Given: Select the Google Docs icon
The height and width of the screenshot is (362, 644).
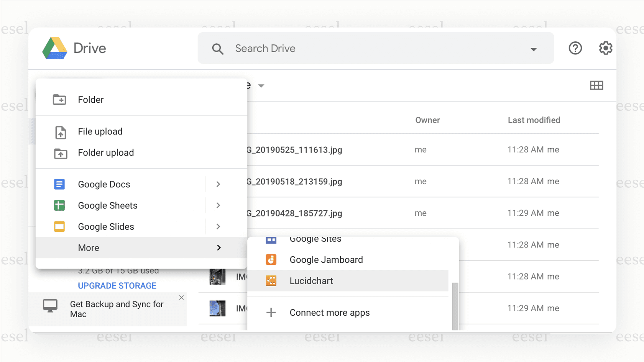Looking at the screenshot, I should (x=59, y=184).
